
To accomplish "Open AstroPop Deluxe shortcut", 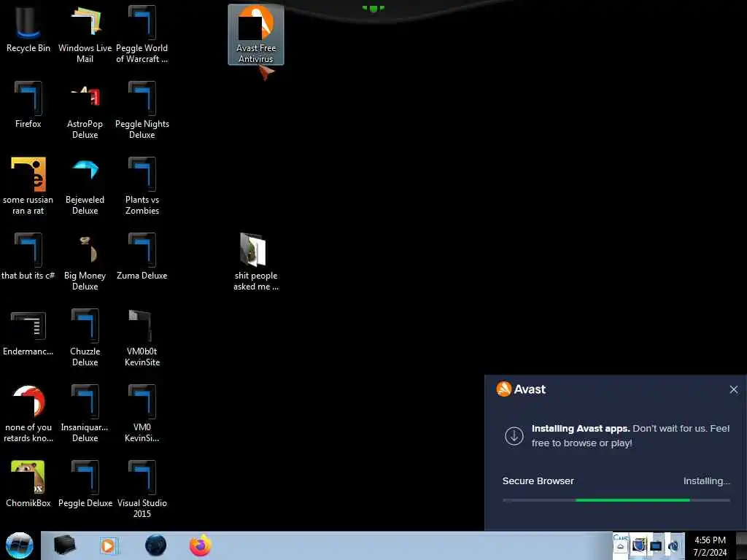I will pos(85,110).
